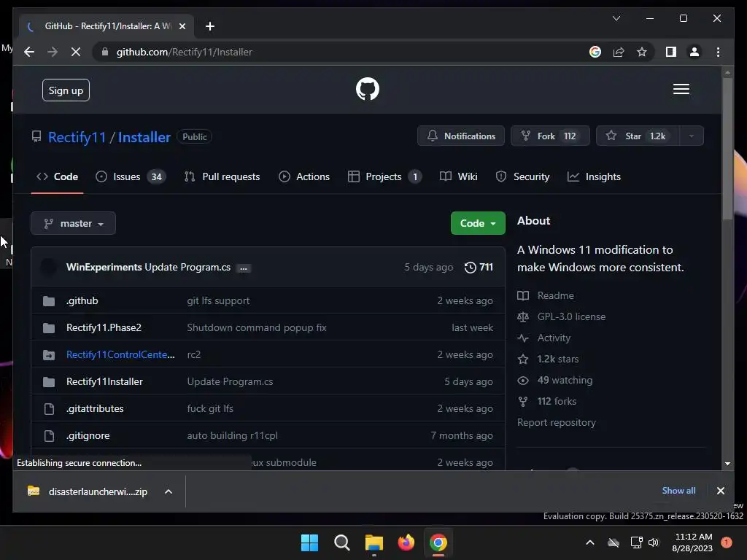The image size is (747, 560).
Task: Open the .gitattributes file
Action: click(95, 408)
